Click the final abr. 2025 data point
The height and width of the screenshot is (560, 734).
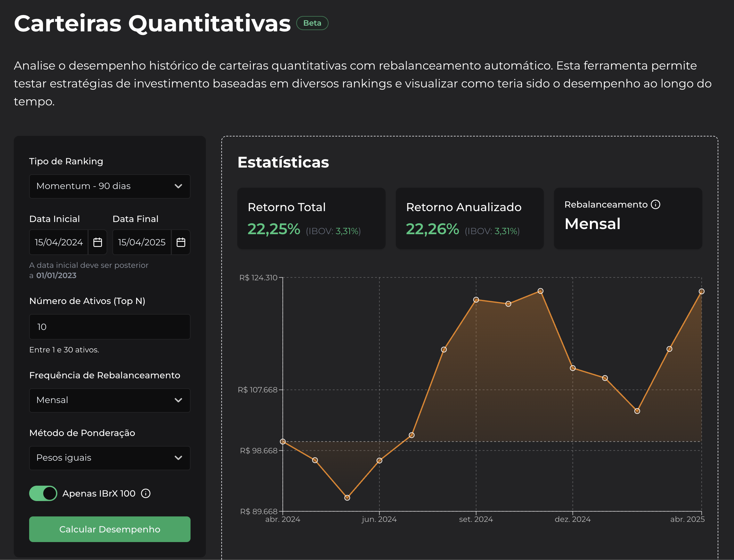[x=701, y=291]
